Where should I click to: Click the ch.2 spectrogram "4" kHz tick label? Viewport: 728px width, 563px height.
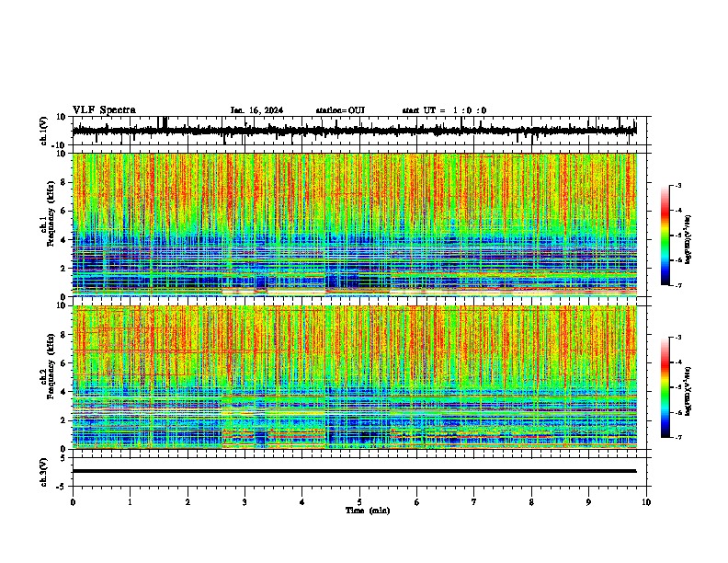click(x=63, y=392)
